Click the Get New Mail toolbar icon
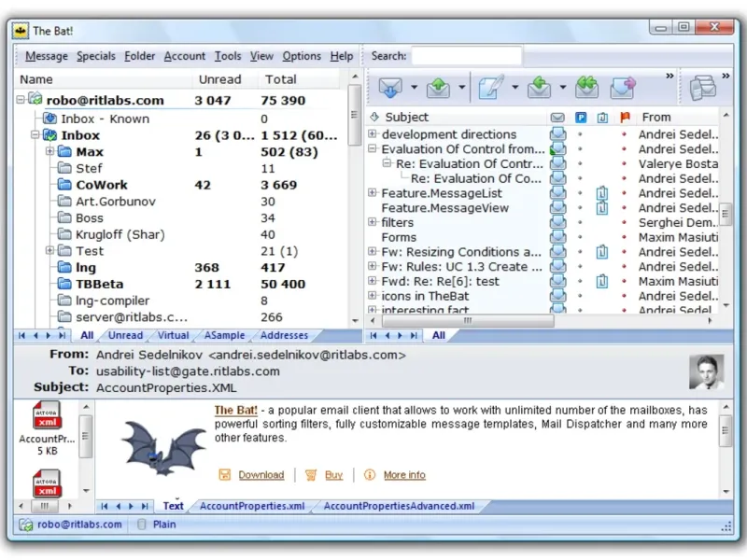747x560 pixels. coord(390,88)
